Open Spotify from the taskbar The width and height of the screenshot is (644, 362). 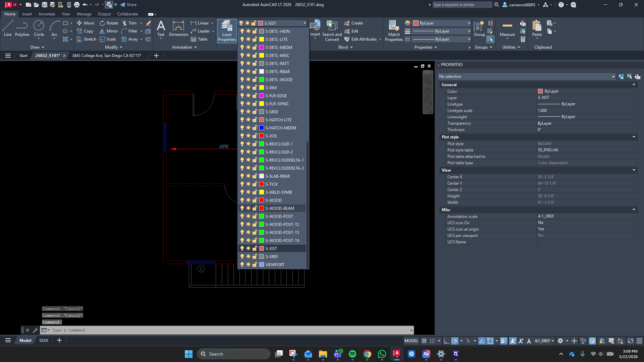tap(353, 354)
